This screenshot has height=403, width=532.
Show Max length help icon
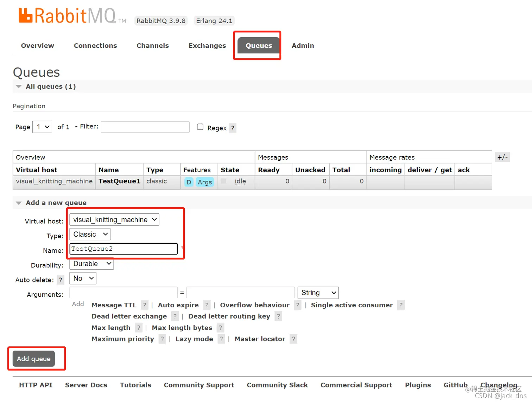(x=139, y=328)
